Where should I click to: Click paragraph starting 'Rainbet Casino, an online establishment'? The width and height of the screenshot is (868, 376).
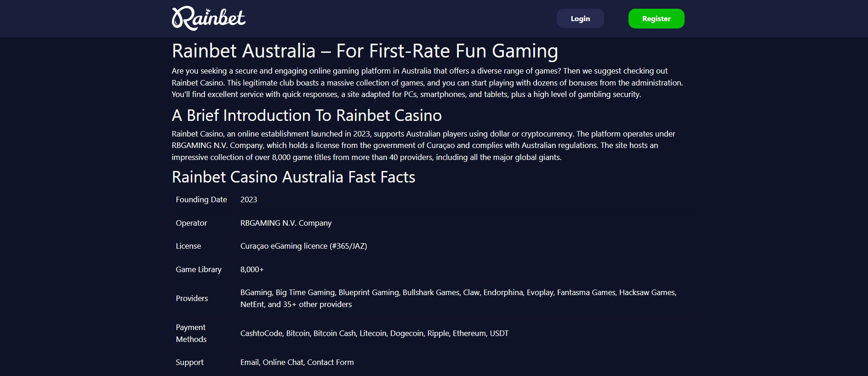pos(423,145)
